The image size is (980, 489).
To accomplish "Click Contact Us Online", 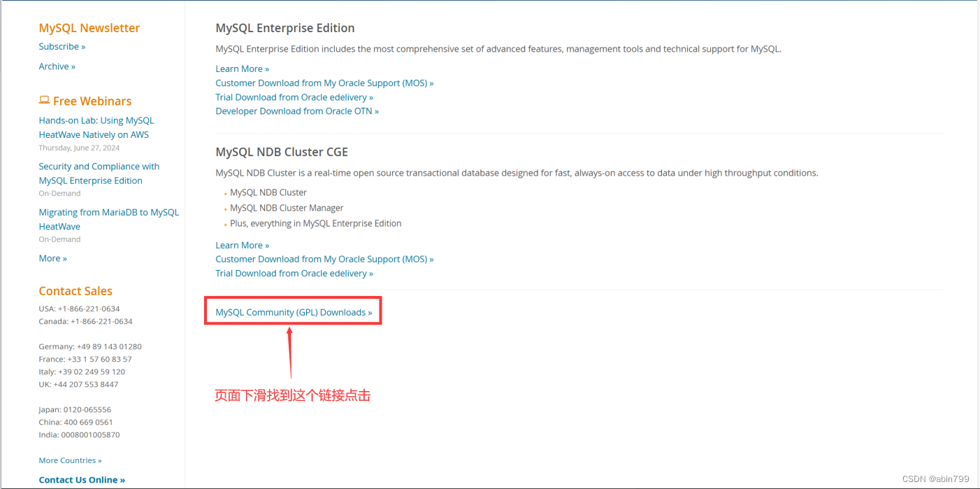I will coord(82,479).
